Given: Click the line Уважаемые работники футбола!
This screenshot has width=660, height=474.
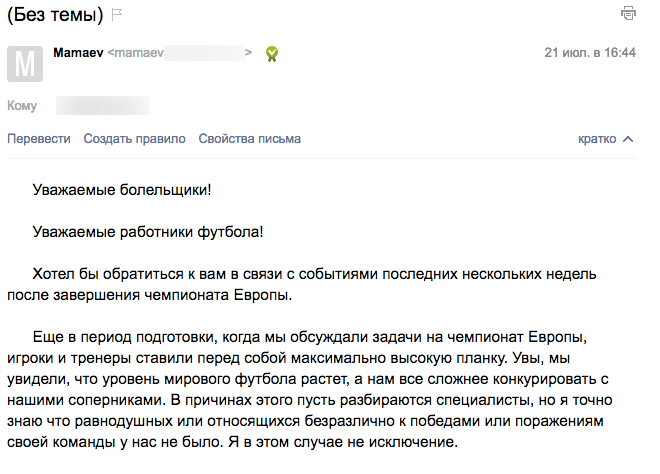Looking at the screenshot, I should click(148, 232).
